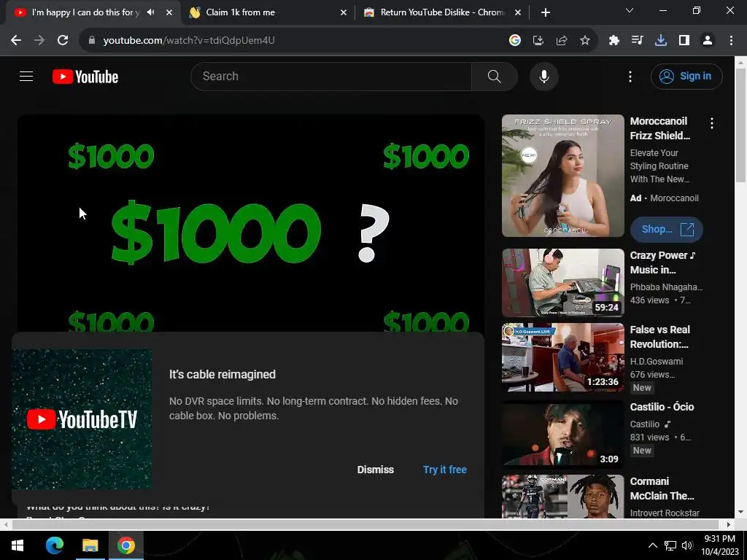Mute the tab via speaker icon
The width and height of the screenshot is (747, 560).
tap(151, 12)
